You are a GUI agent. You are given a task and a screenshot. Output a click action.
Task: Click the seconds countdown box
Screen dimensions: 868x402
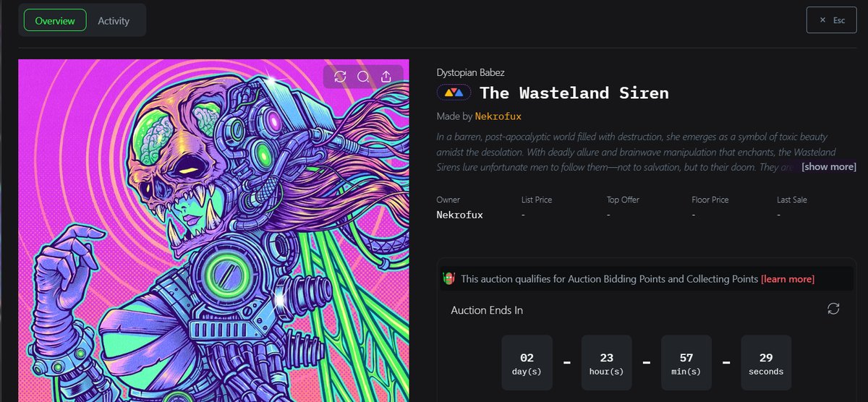pos(766,363)
